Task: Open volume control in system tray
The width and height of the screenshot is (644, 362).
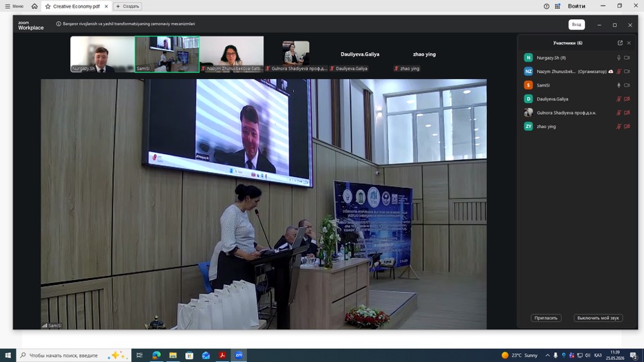Action: (x=588, y=355)
